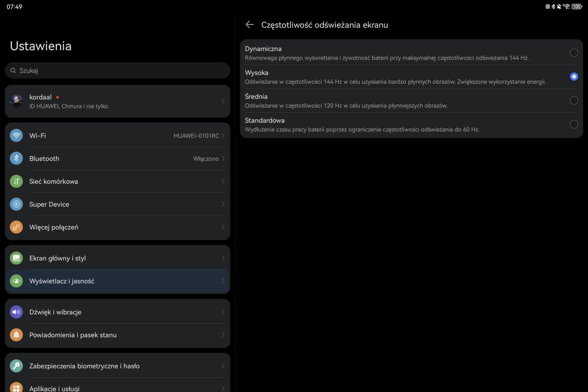
Task: Tap the Wi-Fi settings icon
Action: (x=16, y=135)
